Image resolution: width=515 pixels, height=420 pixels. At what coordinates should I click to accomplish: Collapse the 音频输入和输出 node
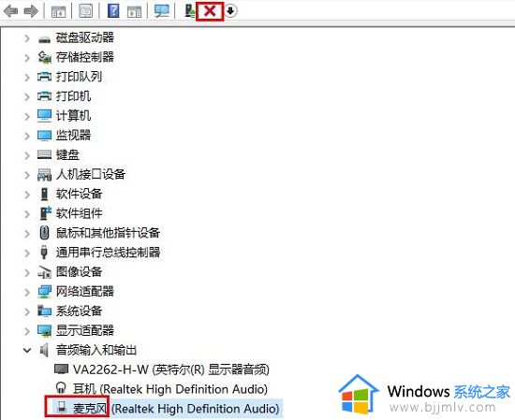pos(27,351)
